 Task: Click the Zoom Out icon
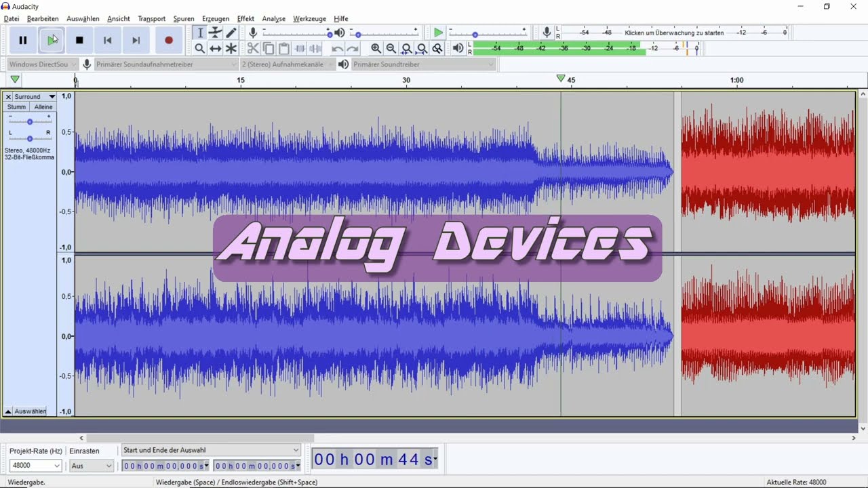pos(391,48)
